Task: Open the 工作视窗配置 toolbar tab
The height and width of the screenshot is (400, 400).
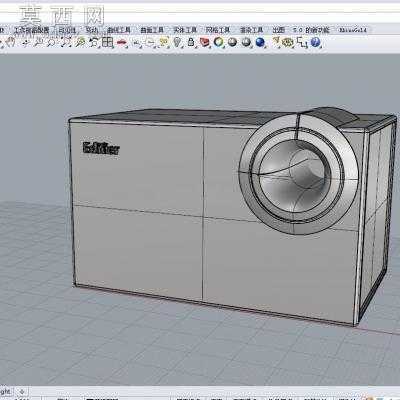Action: (x=32, y=30)
